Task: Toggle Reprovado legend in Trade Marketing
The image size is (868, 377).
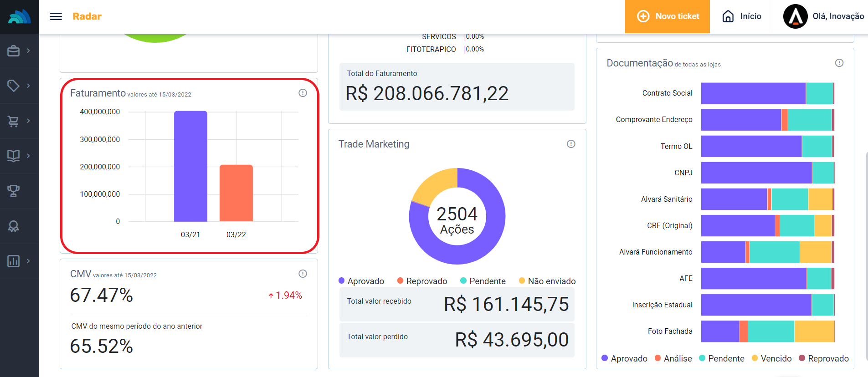Action: [x=422, y=281]
